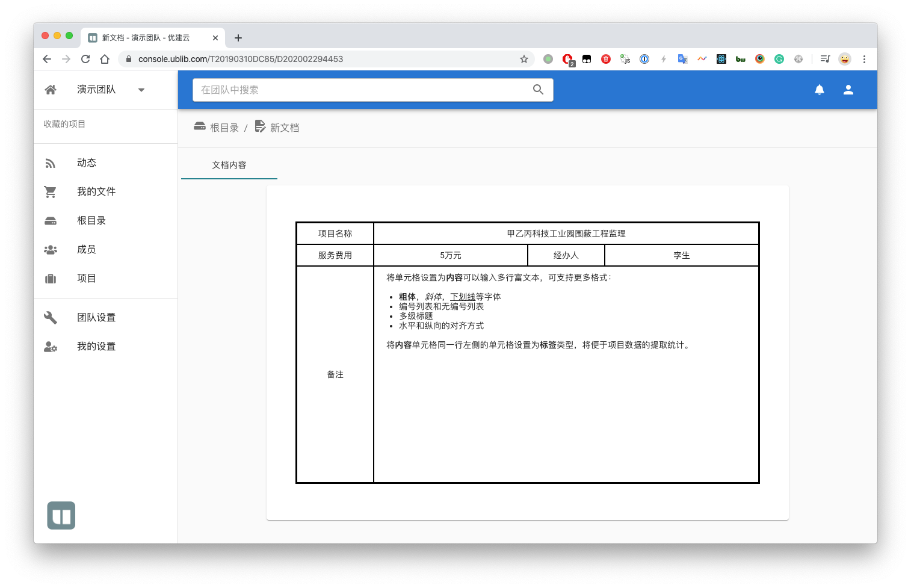Click the home icon in sidebar

[x=51, y=90]
